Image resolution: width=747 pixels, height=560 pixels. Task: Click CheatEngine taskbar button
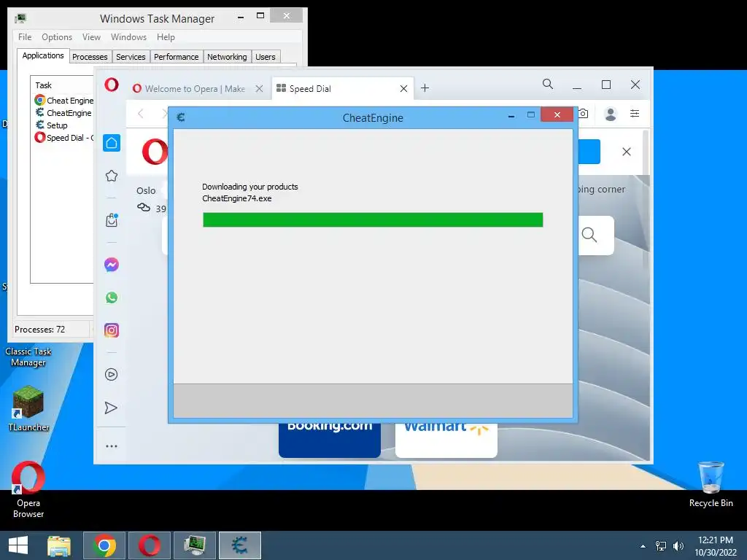(240, 545)
